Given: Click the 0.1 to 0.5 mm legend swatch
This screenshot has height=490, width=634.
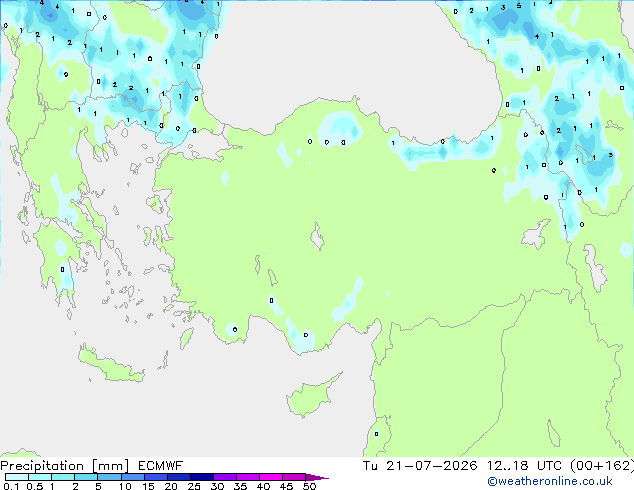Looking at the screenshot, I should pyautogui.click(x=17, y=477).
